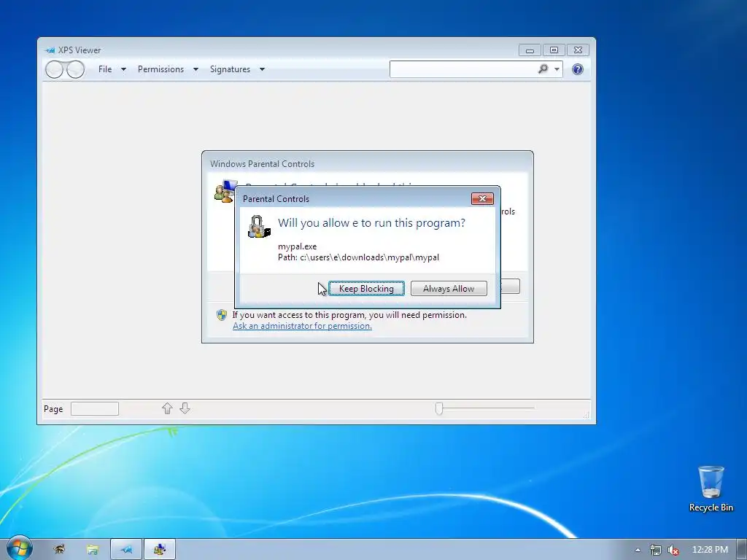This screenshot has width=747, height=560.
Task: Open XPS Viewer help icon
Action: 578,69
